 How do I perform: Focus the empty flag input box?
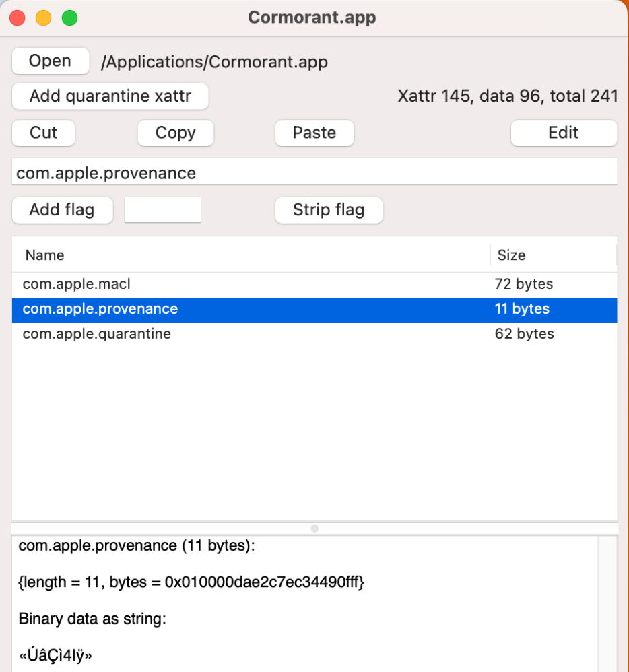162,210
